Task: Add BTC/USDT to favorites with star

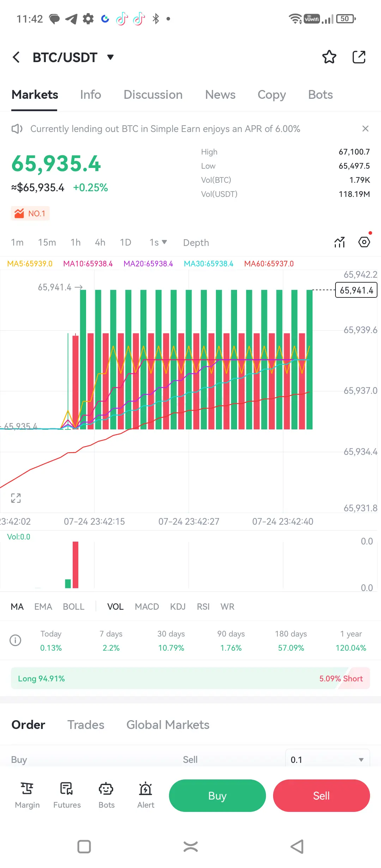Action: (x=329, y=57)
